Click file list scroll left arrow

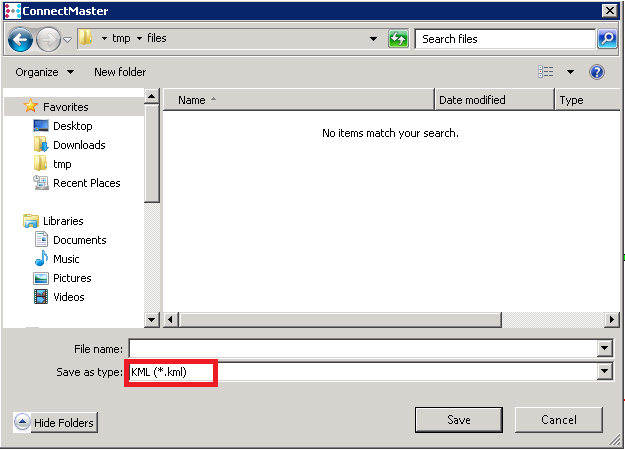(x=171, y=320)
